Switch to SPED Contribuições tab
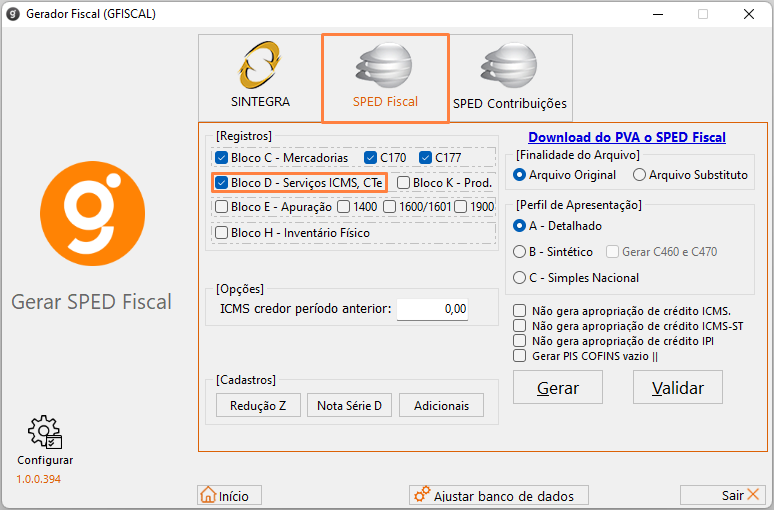774x510 pixels. [510, 78]
